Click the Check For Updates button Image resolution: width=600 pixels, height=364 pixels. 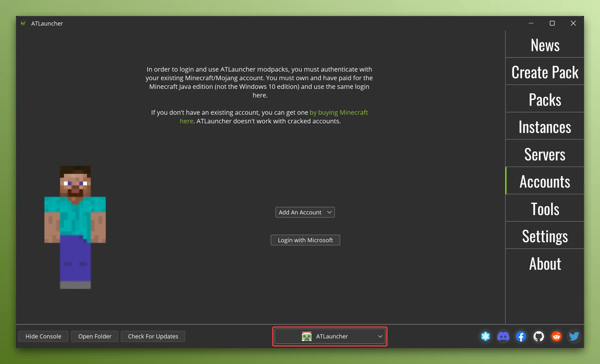tap(153, 336)
